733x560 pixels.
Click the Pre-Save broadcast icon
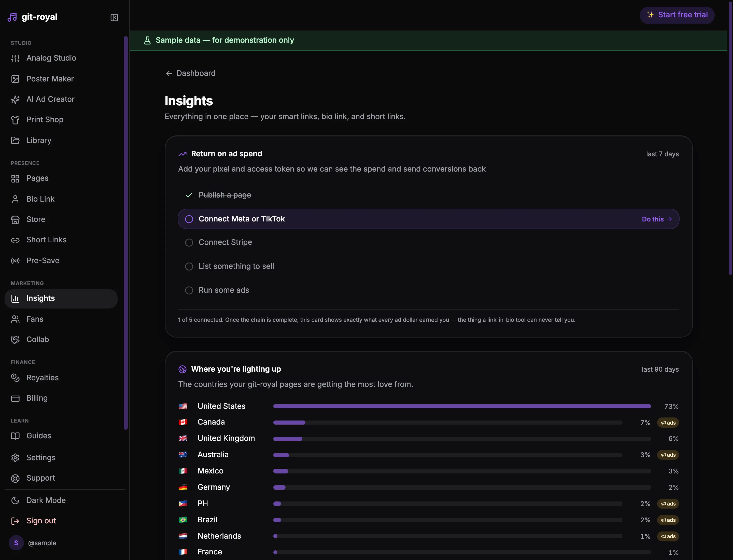(x=15, y=261)
